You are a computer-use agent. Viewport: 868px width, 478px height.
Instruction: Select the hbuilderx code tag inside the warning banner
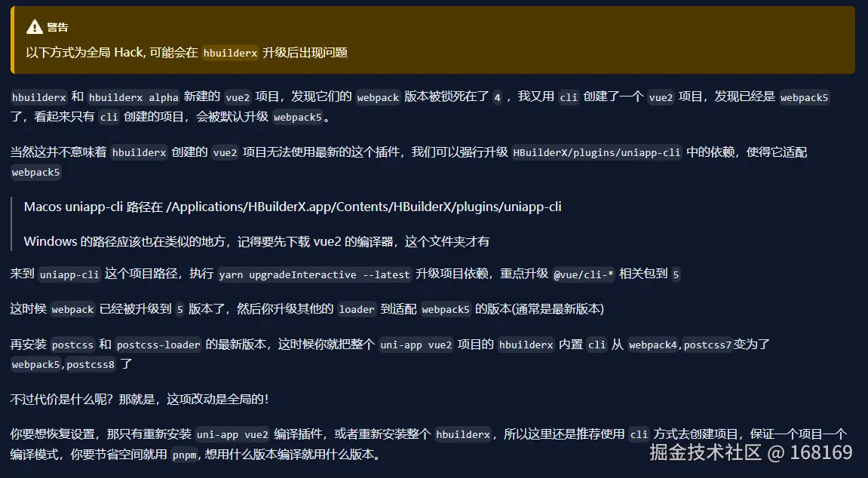coord(230,54)
